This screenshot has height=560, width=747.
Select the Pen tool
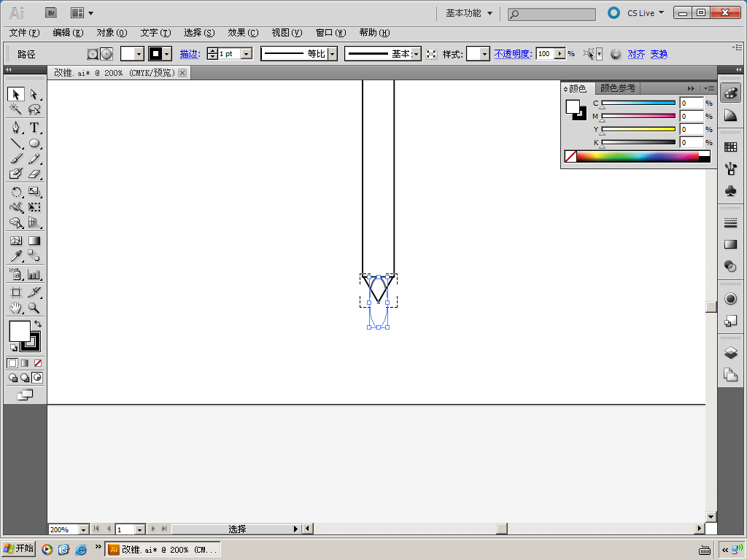[x=16, y=128]
